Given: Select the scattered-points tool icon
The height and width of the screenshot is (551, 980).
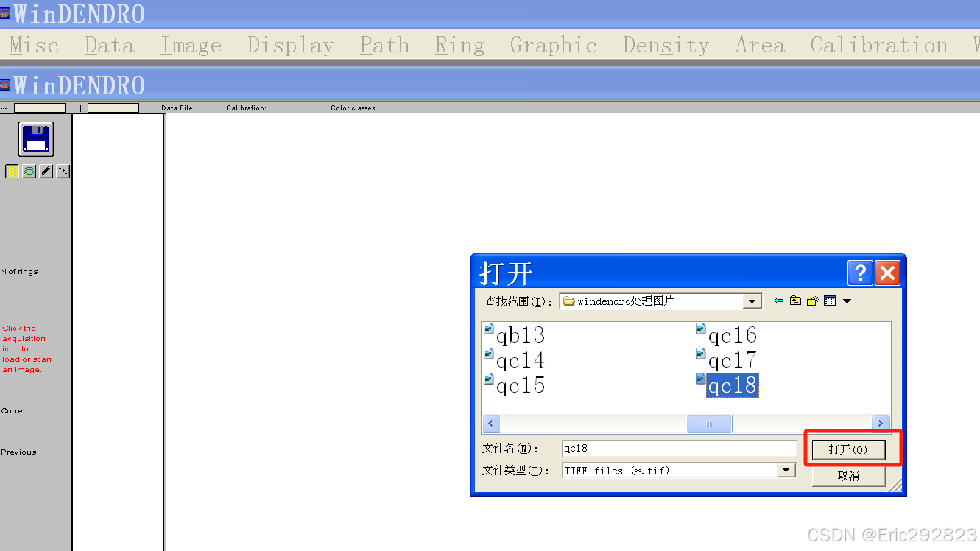Looking at the screenshot, I should click(x=63, y=171).
